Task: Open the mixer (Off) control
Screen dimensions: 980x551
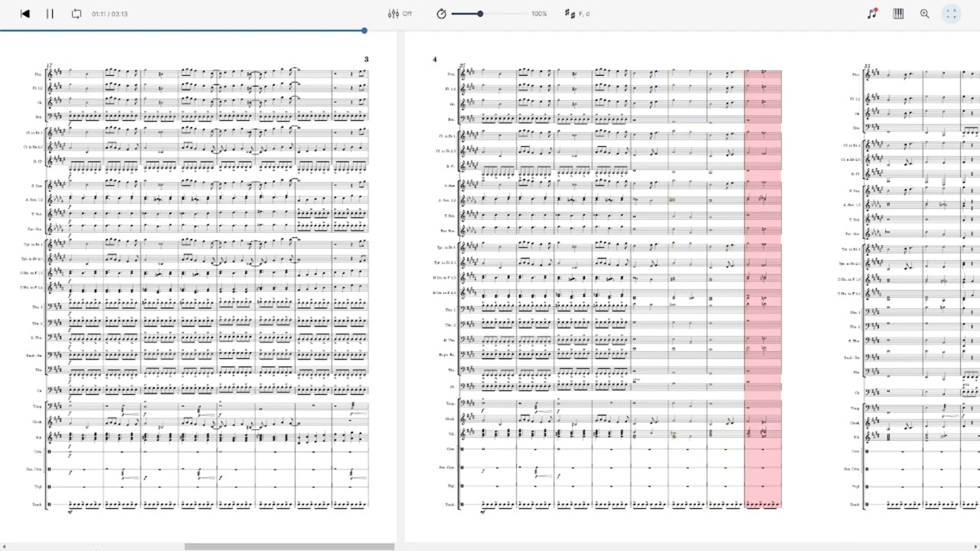Action: [400, 14]
